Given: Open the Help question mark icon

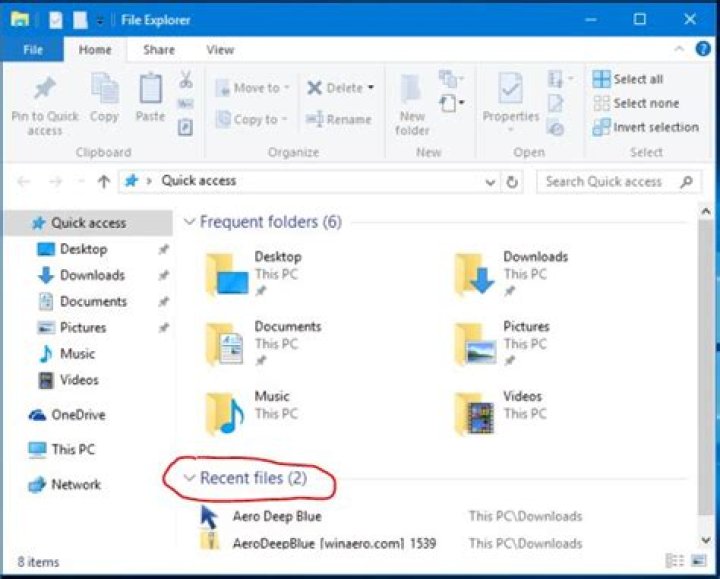Looking at the screenshot, I should pyautogui.click(x=703, y=49).
